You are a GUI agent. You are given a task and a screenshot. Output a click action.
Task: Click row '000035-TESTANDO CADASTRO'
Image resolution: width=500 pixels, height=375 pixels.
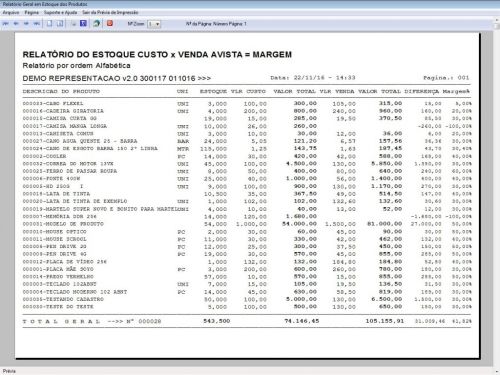(x=247, y=299)
